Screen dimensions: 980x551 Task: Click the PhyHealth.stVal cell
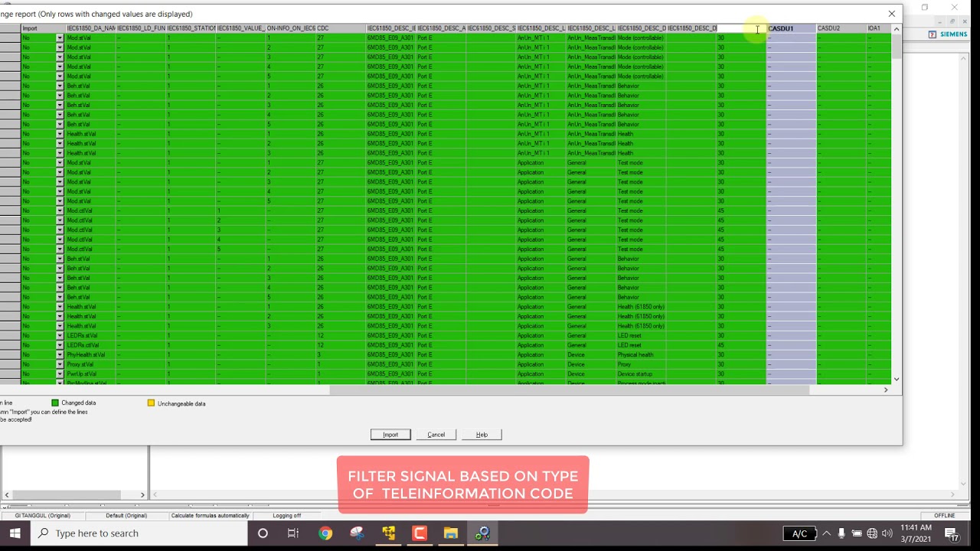point(90,355)
